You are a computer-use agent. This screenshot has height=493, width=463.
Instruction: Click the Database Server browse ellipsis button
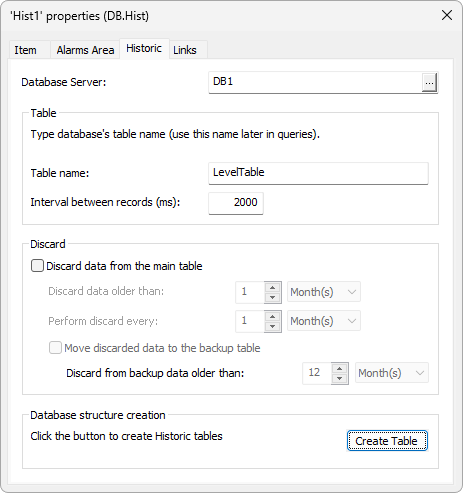429,82
